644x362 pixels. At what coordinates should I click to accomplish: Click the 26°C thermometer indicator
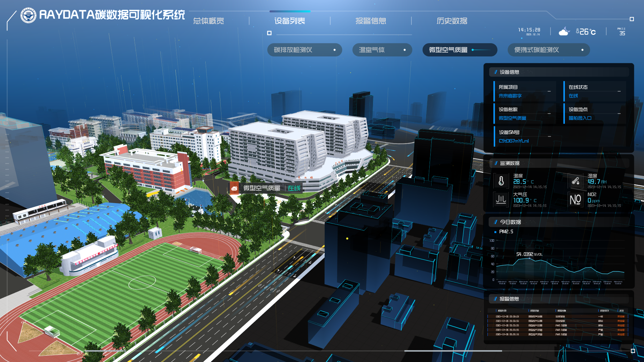586,32
